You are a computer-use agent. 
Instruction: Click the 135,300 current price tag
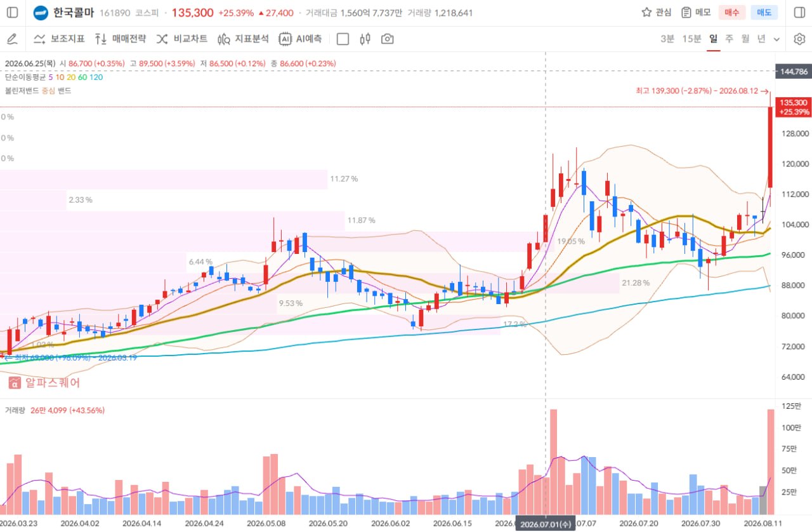pos(794,107)
